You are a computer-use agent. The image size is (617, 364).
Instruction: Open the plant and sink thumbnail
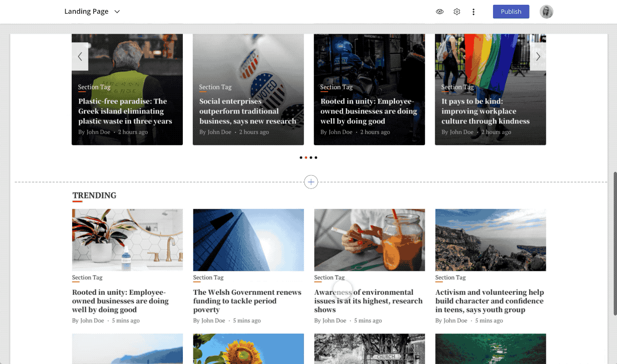(127, 240)
